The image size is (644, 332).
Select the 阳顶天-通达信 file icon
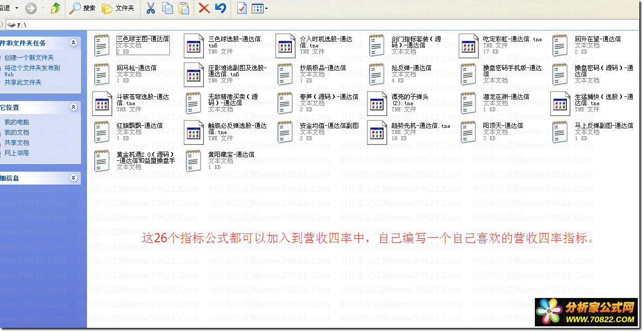coord(469,132)
